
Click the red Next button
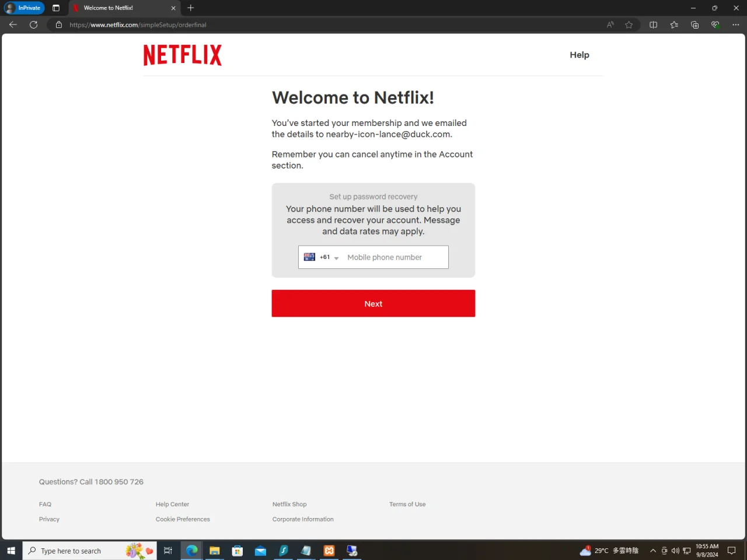[373, 303]
